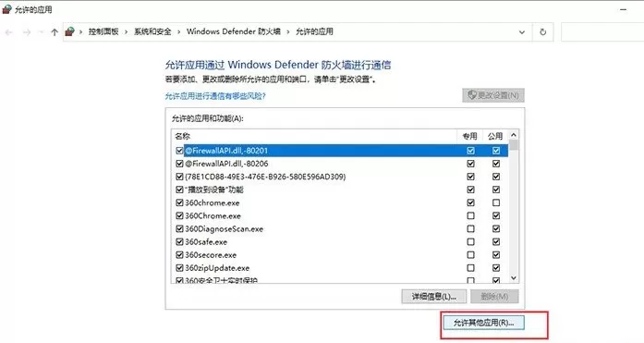Click the title bar firewall window icon

click(x=6, y=9)
